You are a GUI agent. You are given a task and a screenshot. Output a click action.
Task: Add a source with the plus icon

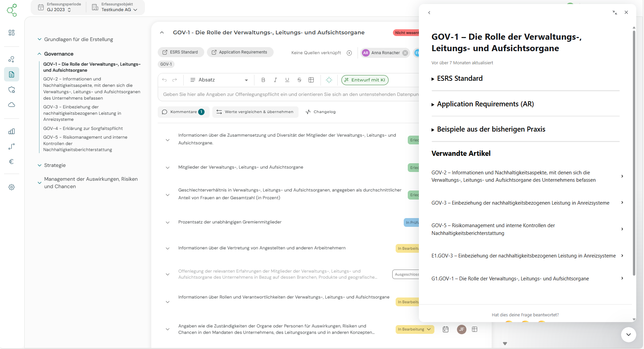(x=349, y=53)
